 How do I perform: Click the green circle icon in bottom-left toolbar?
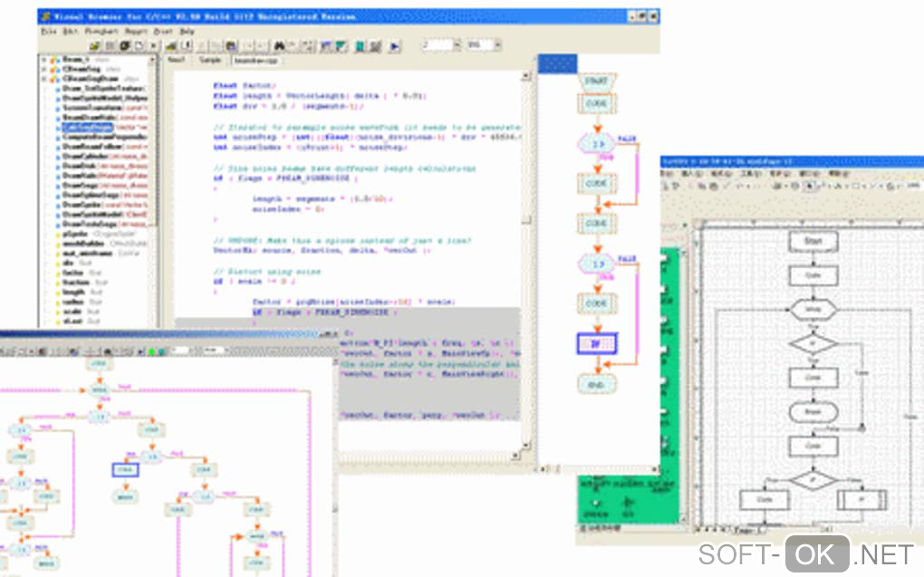tap(151, 351)
